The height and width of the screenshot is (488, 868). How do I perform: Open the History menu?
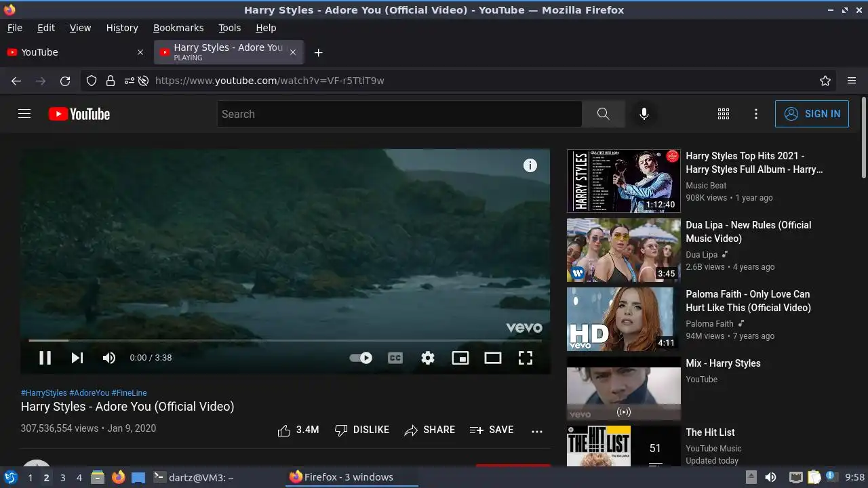[x=122, y=28]
